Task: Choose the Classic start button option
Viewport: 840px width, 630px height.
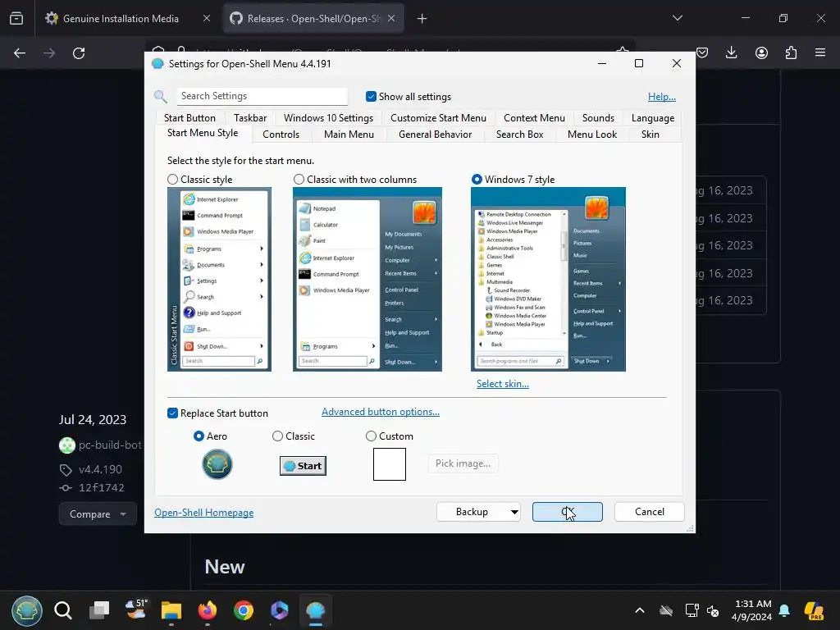Action: [x=277, y=436]
